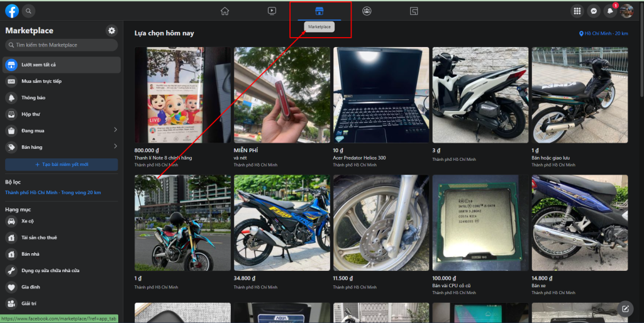Open the Watch video tab icon
644x323 pixels.
272,11
